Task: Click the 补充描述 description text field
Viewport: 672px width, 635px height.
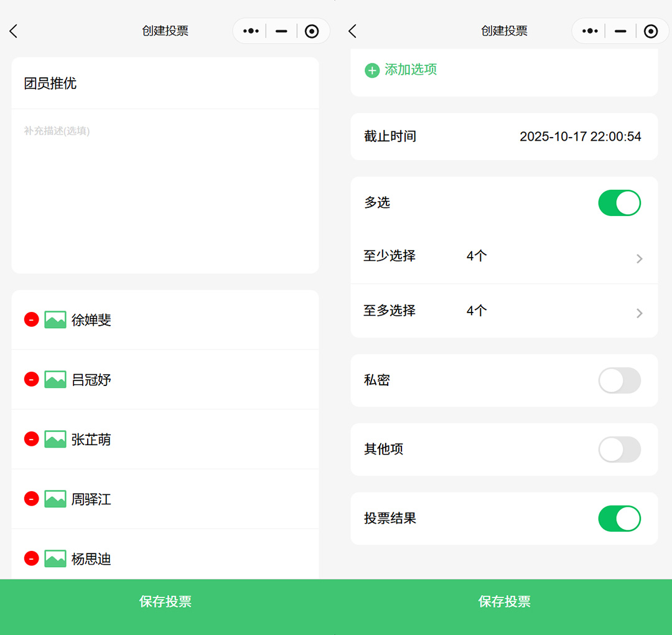Action: tap(165, 187)
